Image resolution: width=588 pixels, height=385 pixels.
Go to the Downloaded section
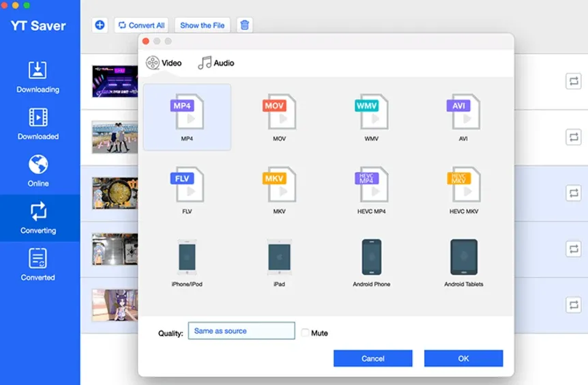[x=38, y=124]
